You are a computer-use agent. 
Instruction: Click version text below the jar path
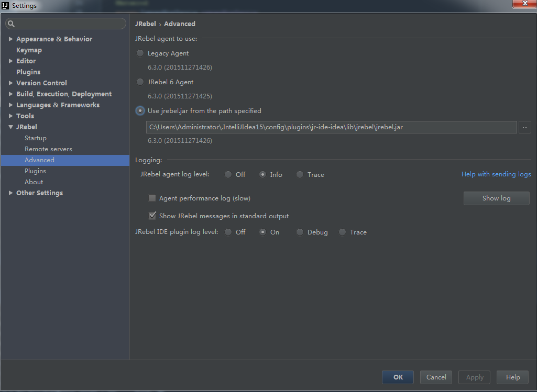tap(180, 141)
